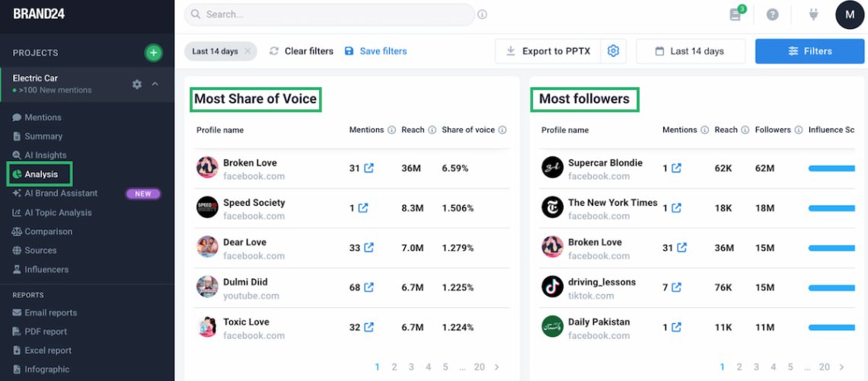Click Reach info icon in Share of Voice table
The height and width of the screenshot is (381, 868).
[x=432, y=130]
